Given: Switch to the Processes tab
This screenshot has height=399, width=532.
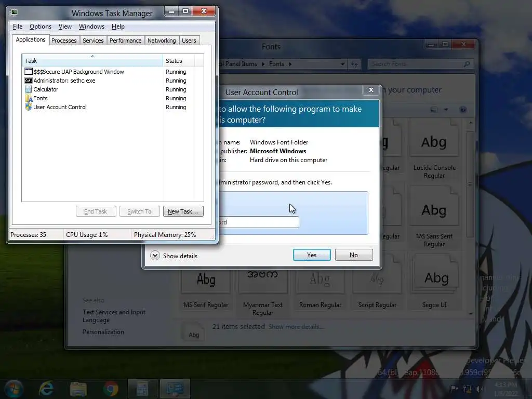Looking at the screenshot, I should click(x=64, y=41).
